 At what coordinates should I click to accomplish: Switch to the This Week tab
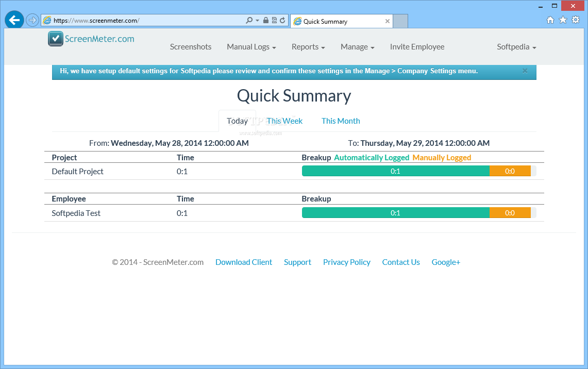coord(284,121)
